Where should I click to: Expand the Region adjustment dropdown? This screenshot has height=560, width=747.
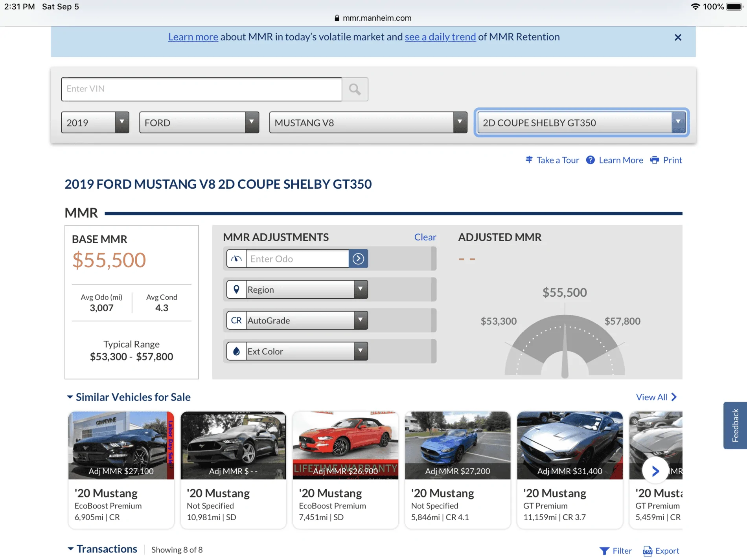point(297,290)
